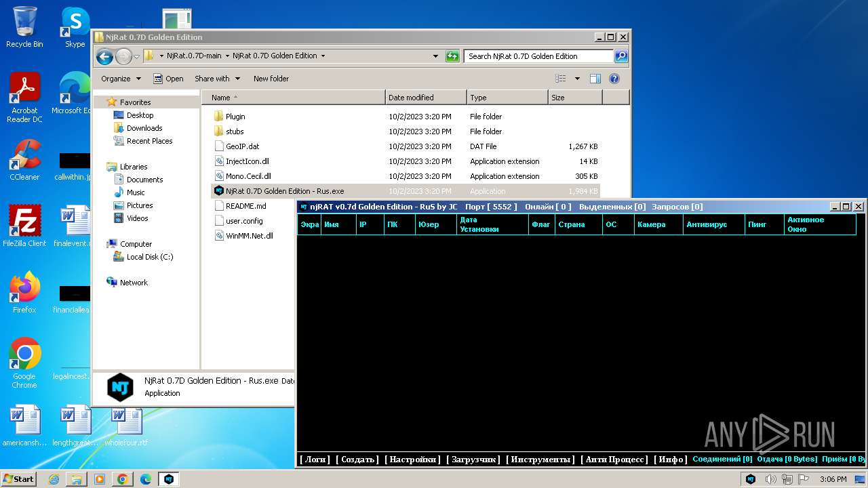Expand the address bar history dropdown
The width and height of the screenshot is (868, 488).
(x=435, y=56)
